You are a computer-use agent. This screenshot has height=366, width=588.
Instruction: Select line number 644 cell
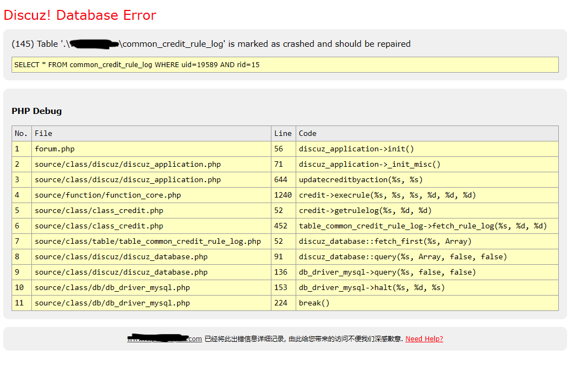pos(283,179)
